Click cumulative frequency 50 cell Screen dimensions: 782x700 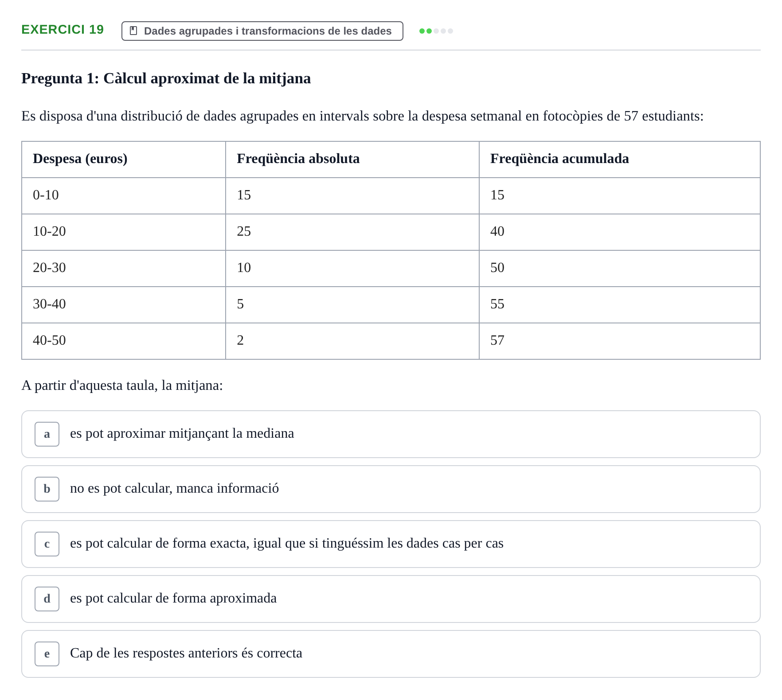(620, 268)
